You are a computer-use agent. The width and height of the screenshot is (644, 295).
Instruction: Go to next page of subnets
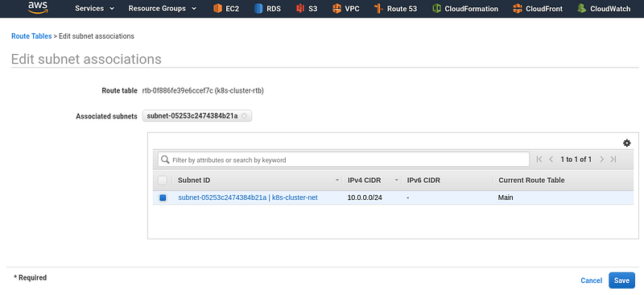click(x=601, y=160)
